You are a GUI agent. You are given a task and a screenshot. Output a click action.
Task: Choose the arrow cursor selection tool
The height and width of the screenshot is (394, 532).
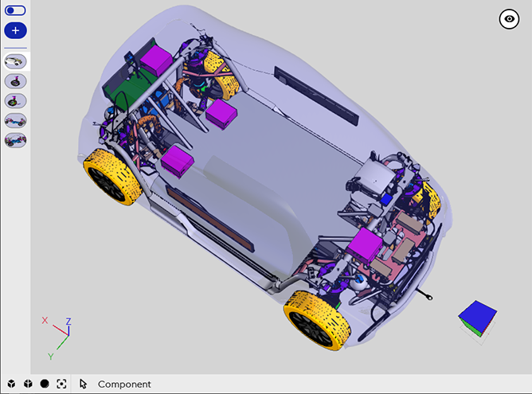click(x=83, y=384)
